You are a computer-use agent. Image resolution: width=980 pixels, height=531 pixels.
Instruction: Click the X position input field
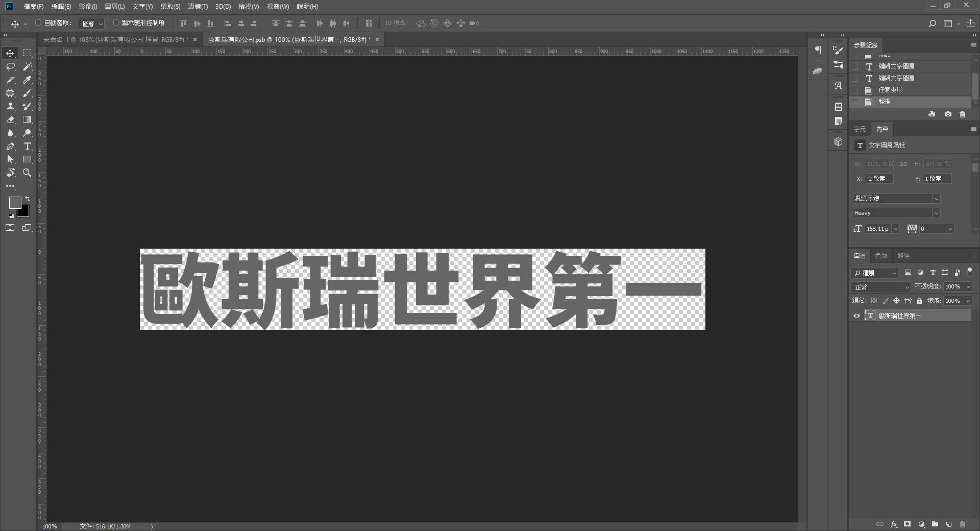pos(878,179)
